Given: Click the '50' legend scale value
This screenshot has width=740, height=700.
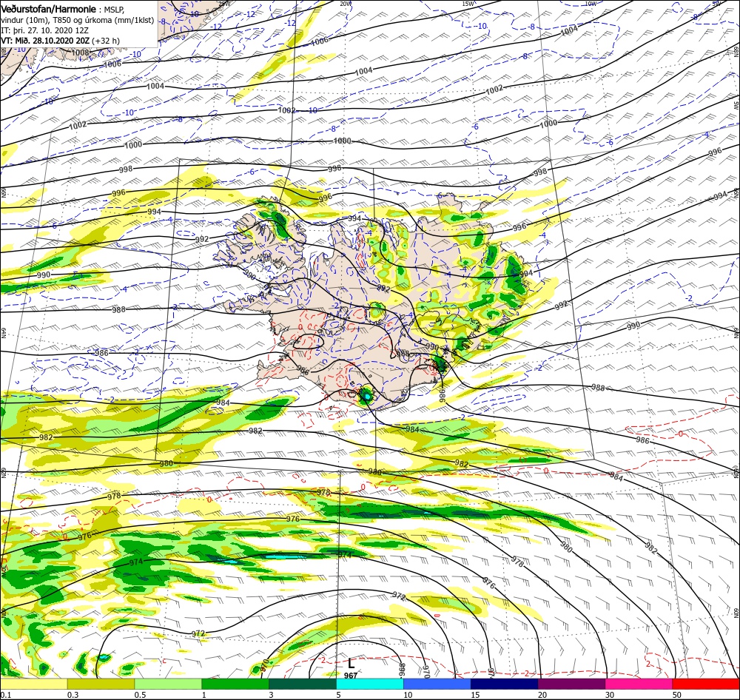Looking at the screenshot, I should click(x=677, y=695).
